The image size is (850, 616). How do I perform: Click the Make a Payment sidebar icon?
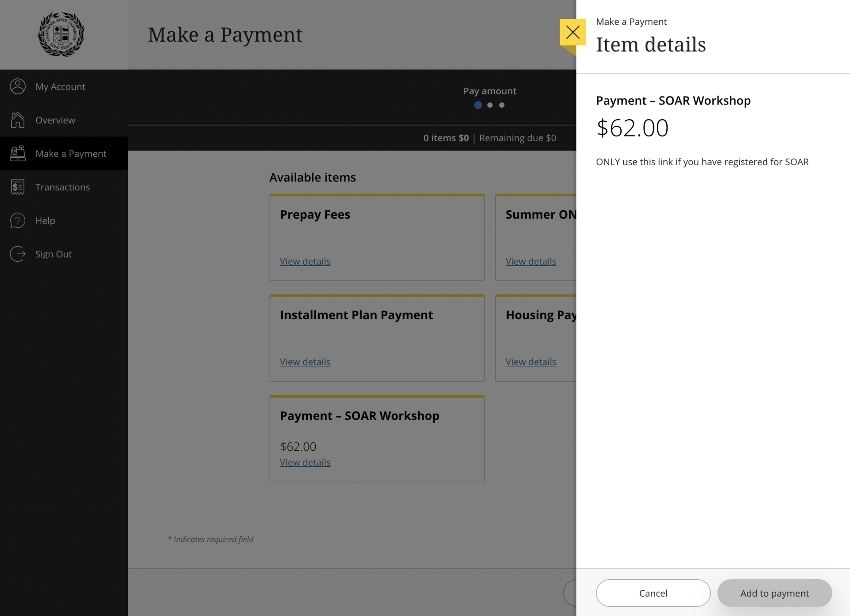[x=18, y=153]
